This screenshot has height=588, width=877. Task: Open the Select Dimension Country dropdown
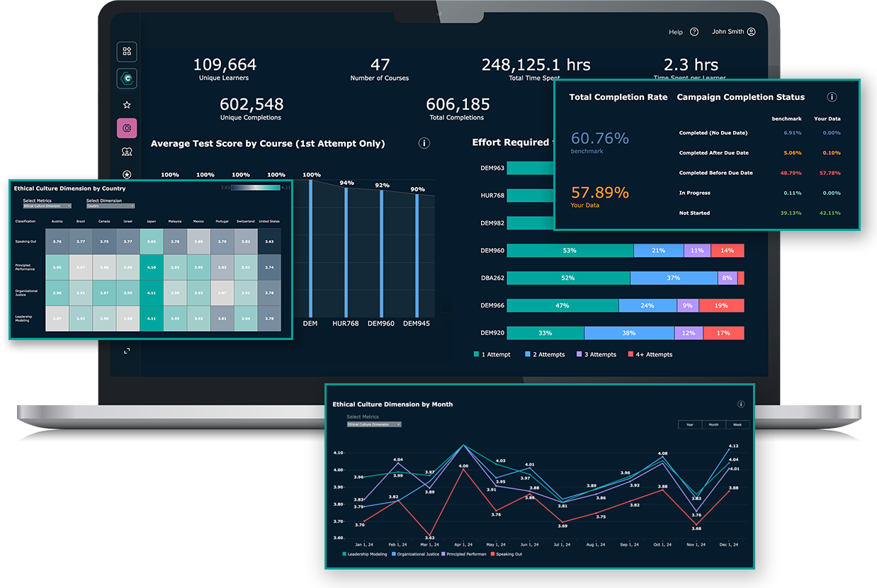pyautogui.click(x=108, y=206)
